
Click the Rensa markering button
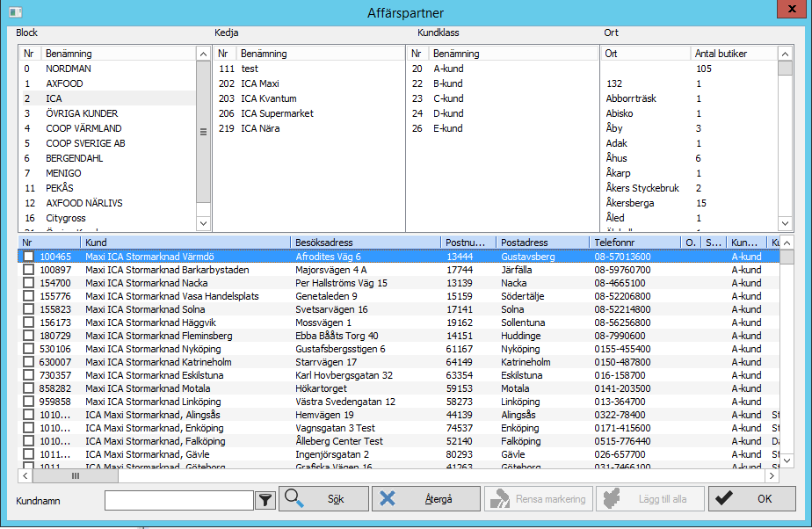coord(539,499)
